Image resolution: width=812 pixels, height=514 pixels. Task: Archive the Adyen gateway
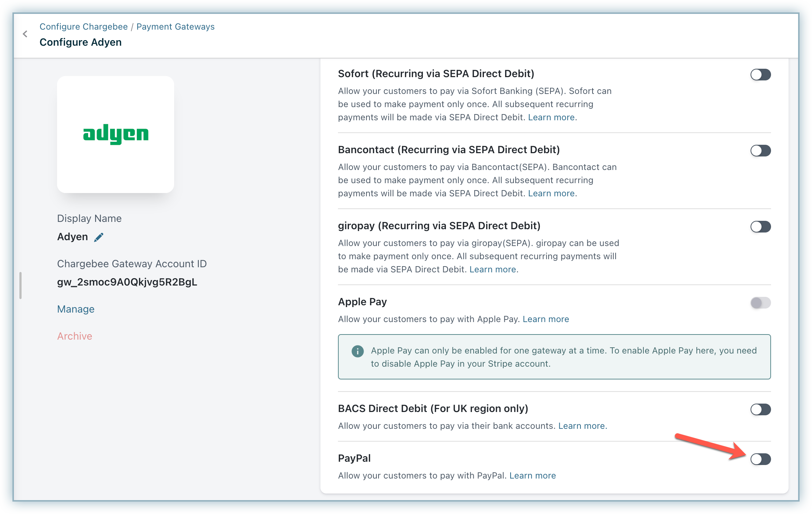pos(75,336)
